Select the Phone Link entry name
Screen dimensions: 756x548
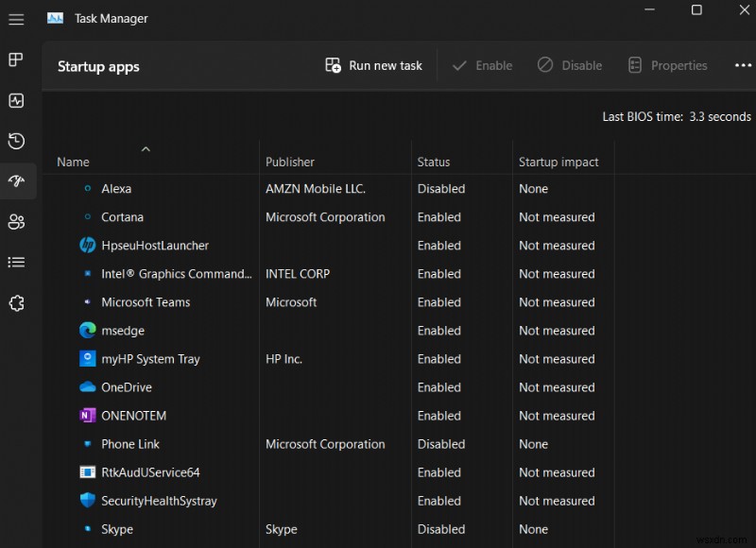point(130,444)
